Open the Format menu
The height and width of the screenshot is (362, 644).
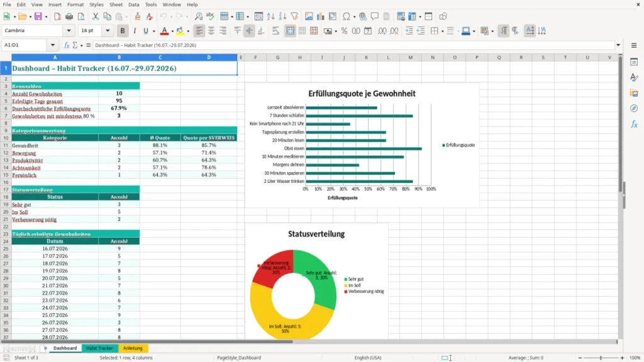point(75,4)
